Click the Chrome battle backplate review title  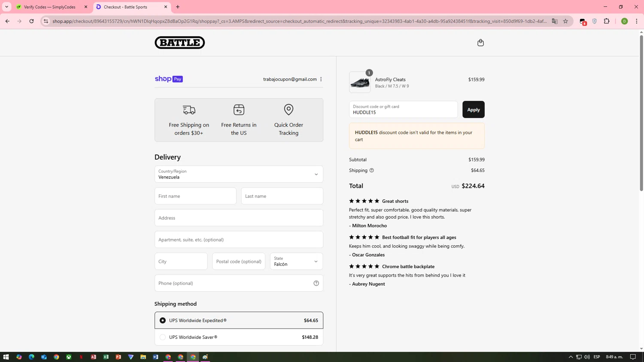pos(408,266)
